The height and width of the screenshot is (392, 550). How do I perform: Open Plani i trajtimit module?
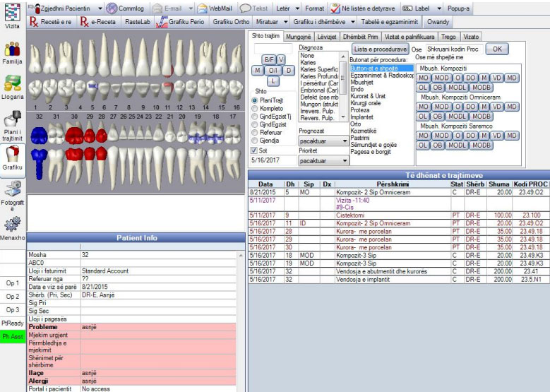(x=12, y=124)
